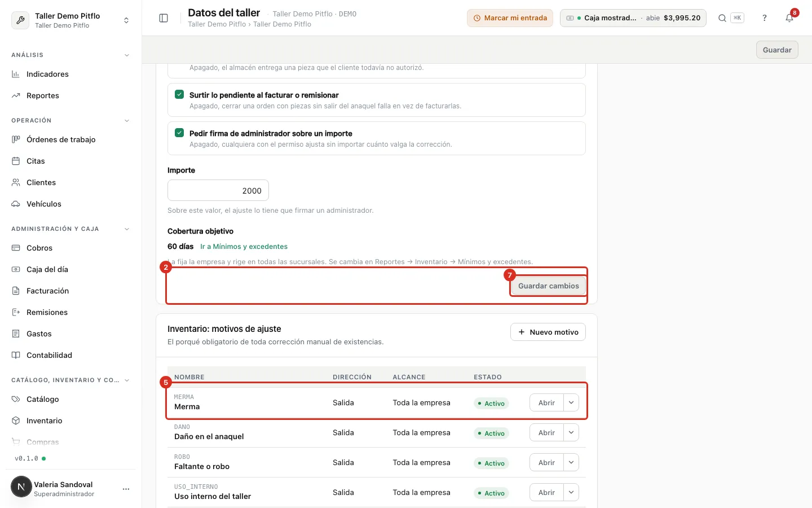The height and width of the screenshot is (508, 812).
Task: Open the help question mark icon
Action: (765, 18)
